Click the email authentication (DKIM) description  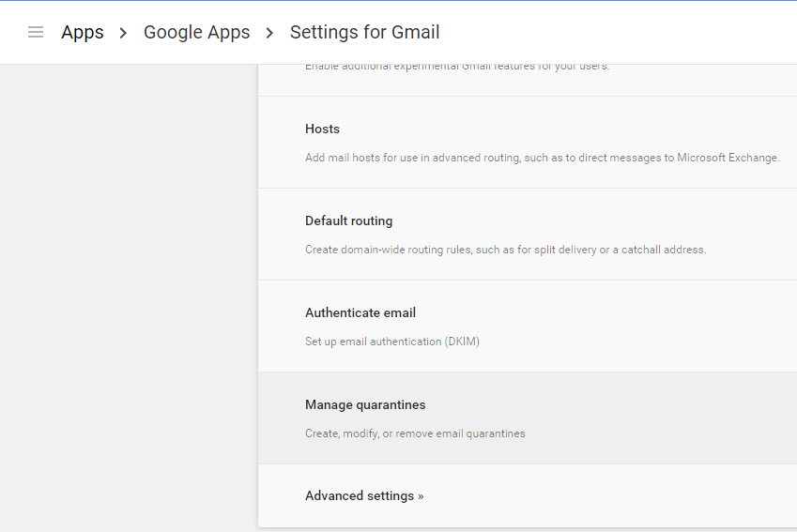[x=391, y=342]
